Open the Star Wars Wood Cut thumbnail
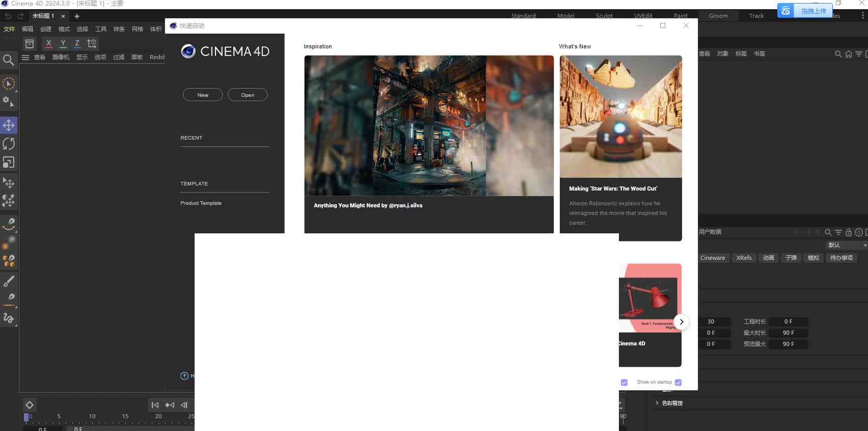This screenshot has height=431, width=868. (x=620, y=117)
